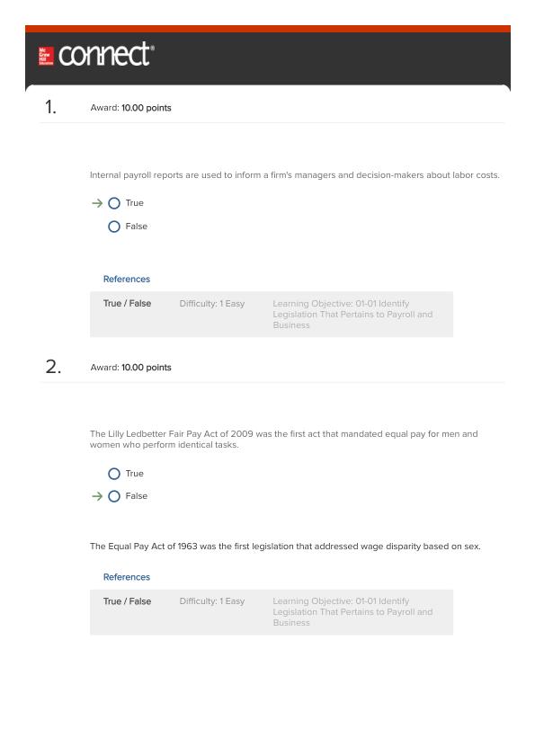
Task: Click the McGraw Hill red logo icon
Action: coord(46,56)
